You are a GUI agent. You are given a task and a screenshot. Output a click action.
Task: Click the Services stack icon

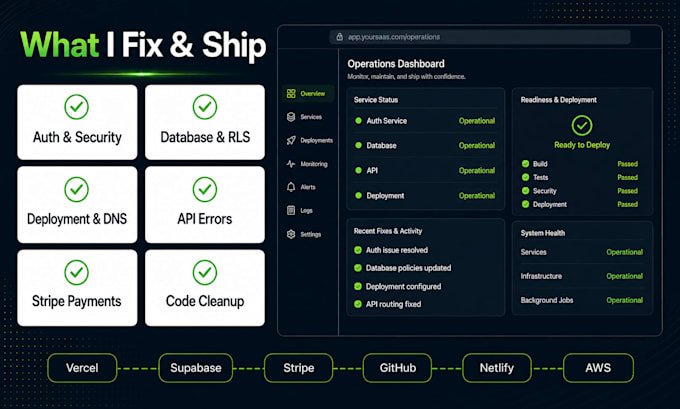291,117
